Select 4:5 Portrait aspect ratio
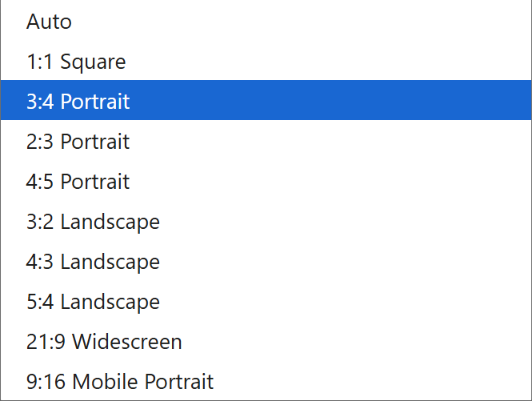Screen dimensions: 532x401 pos(266,180)
